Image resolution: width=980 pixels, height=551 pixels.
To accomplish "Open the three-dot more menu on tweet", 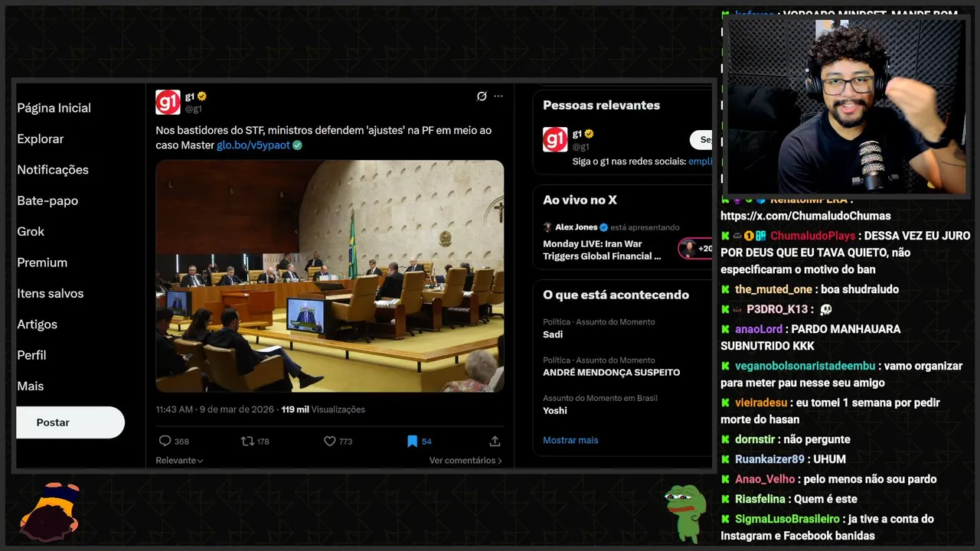I will click(x=498, y=96).
